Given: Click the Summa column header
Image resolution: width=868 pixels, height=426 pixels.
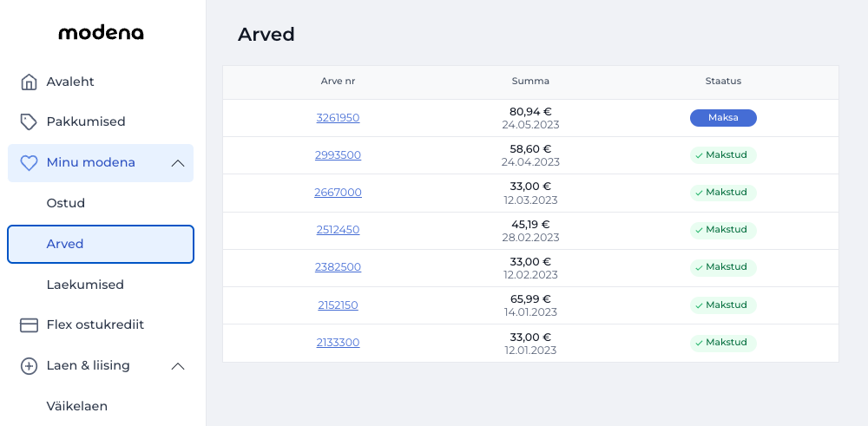Looking at the screenshot, I should pyautogui.click(x=530, y=82).
